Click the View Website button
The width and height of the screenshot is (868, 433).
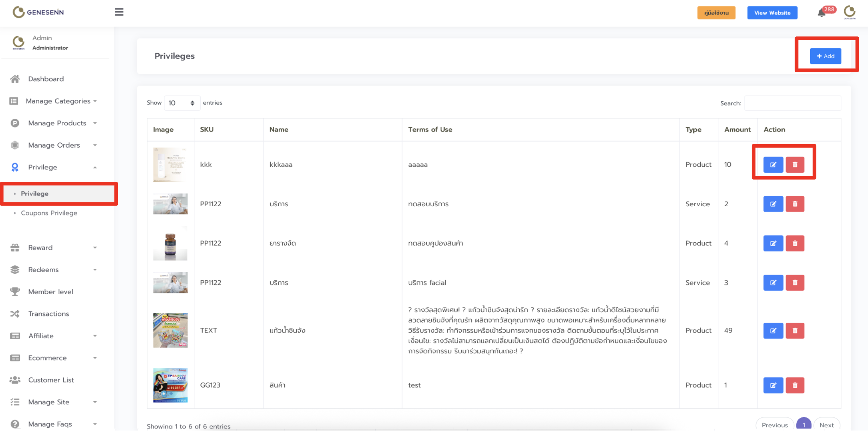coord(772,13)
